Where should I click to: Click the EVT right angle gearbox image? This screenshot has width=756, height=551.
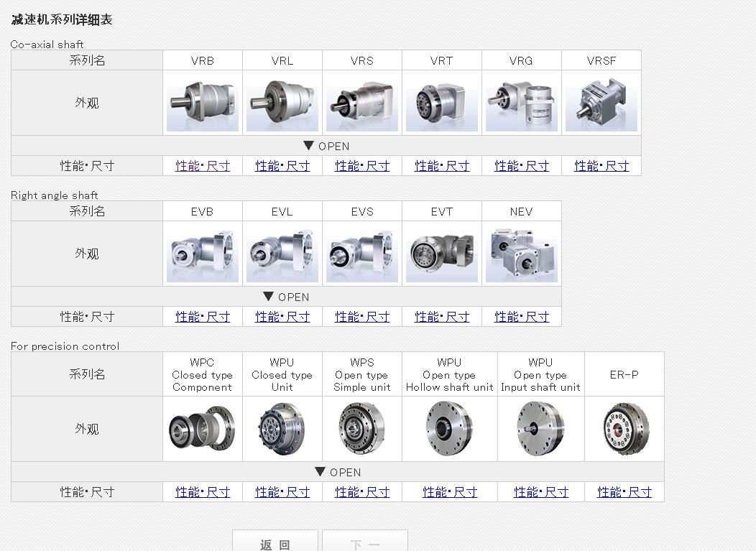pos(441,254)
